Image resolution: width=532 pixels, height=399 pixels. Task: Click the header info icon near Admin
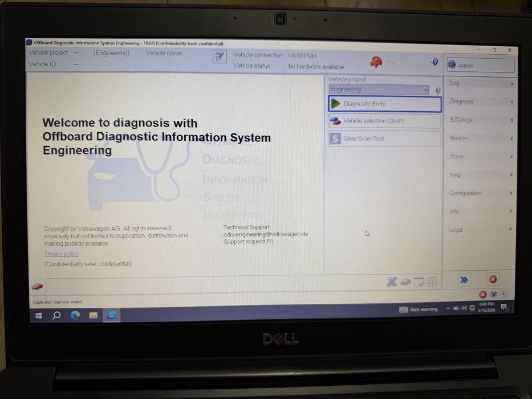[x=434, y=62]
